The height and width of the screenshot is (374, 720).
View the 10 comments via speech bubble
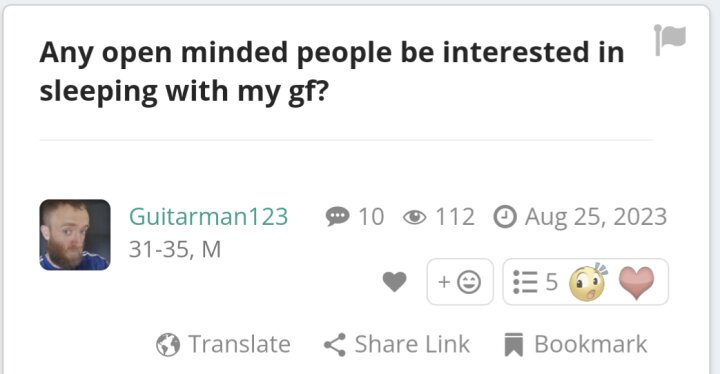click(354, 216)
